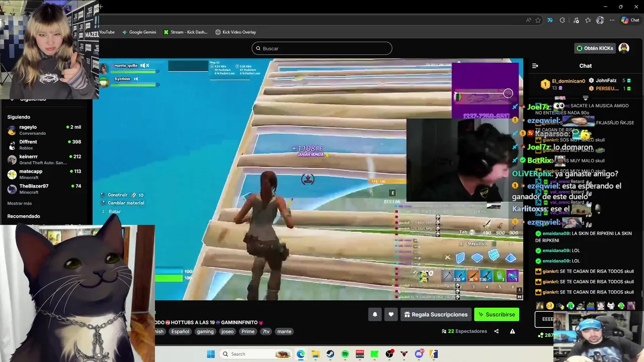Click the Chat panel header
The height and width of the screenshot is (362, 644).
586,66
